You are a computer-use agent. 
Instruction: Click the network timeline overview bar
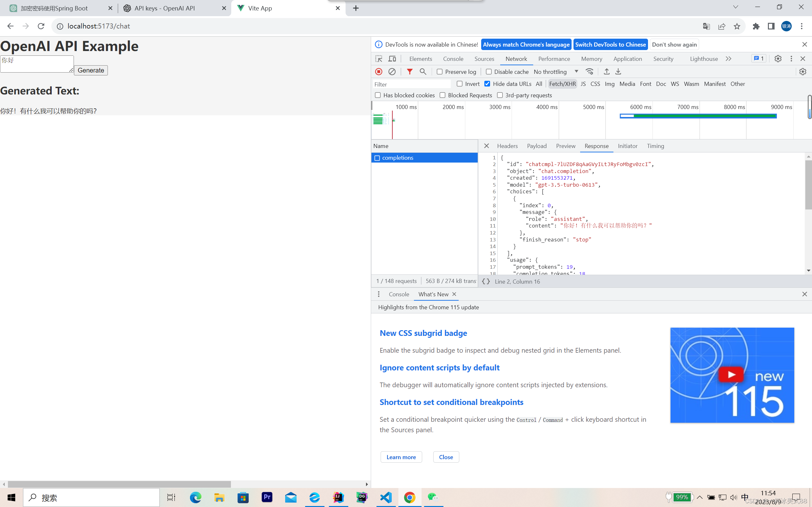tap(698, 116)
